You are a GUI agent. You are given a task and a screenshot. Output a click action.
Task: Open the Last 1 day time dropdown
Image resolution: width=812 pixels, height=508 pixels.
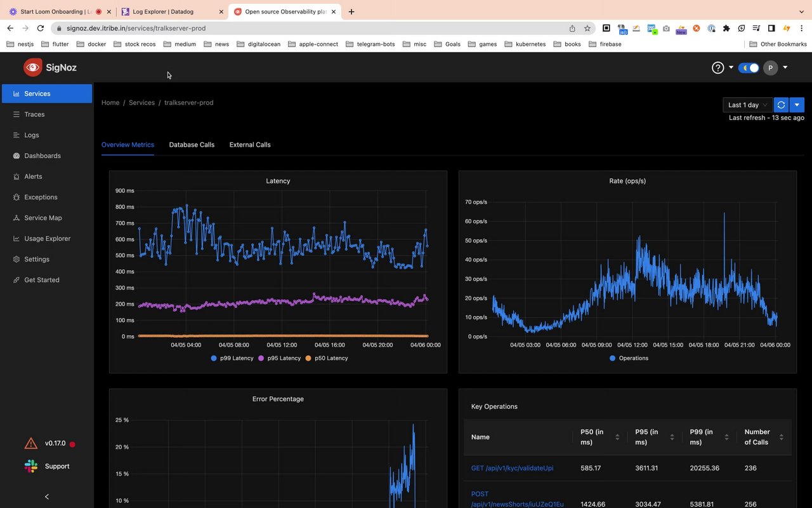point(748,105)
